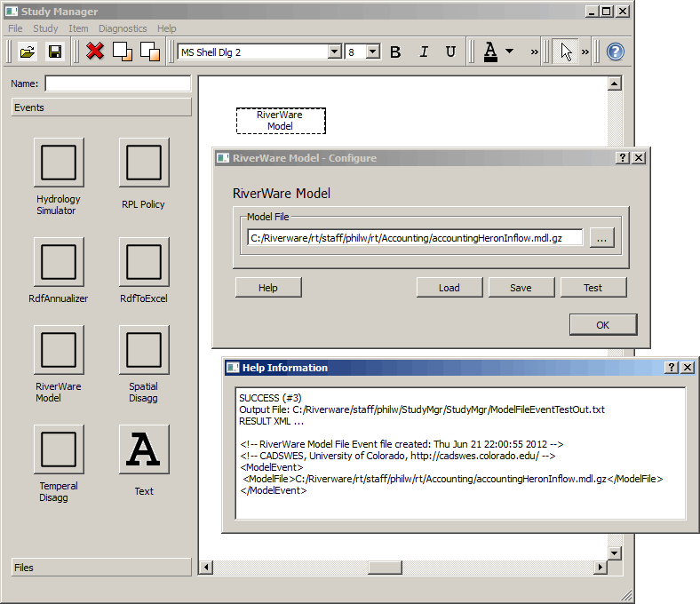Click the cadswes.colorado.edu comment line
The image size is (700, 604).
click(398, 456)
